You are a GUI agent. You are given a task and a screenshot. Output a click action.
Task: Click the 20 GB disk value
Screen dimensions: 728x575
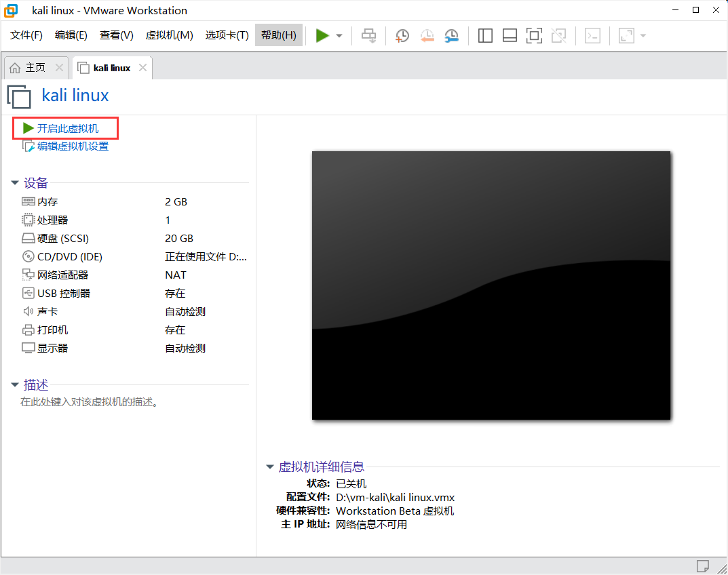(179, 239)
